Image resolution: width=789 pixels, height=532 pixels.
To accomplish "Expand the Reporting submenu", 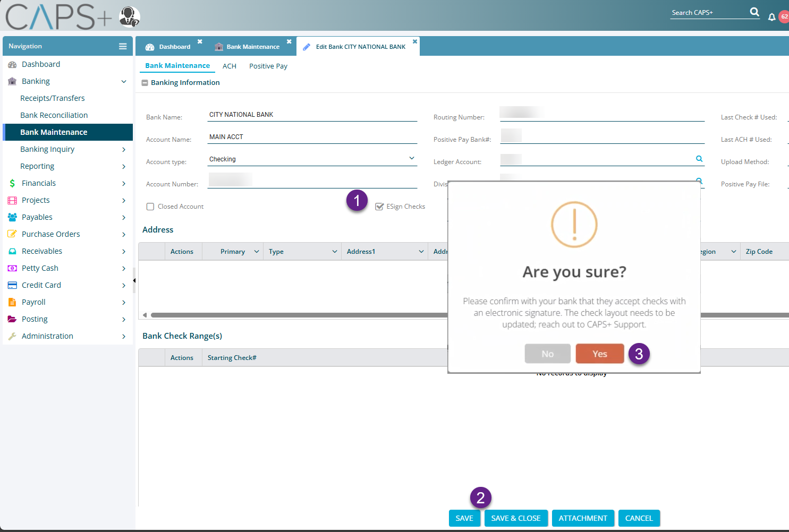I will pyautogui.click(x=124, y=166).
